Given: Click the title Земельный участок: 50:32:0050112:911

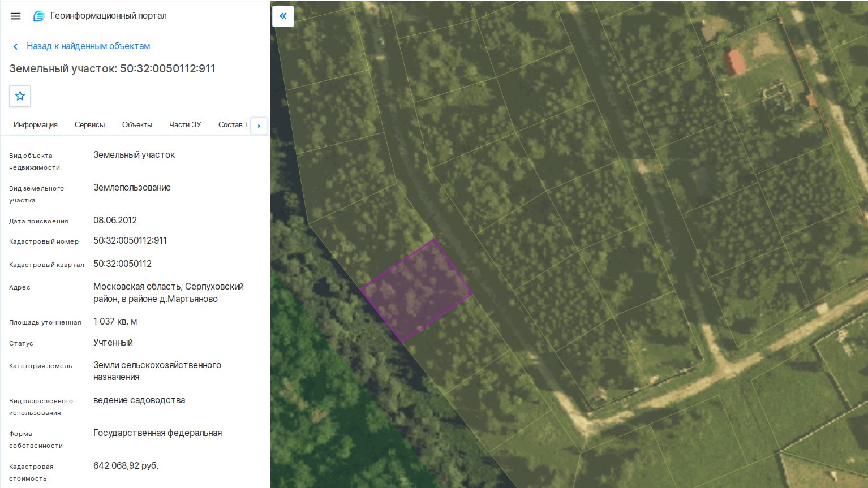Looking at the screenshot, I should [113, 69].
